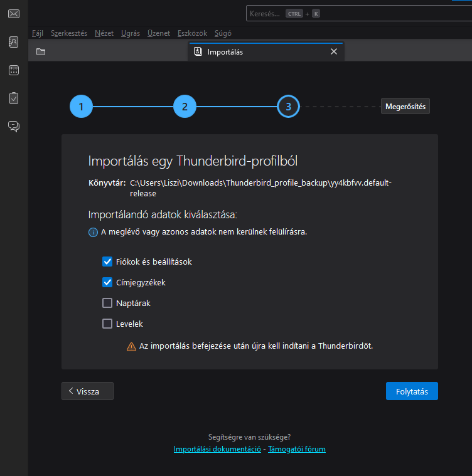Open Importálási dokumentáció link
This screenshot has height=476, width=472.
click(217, 449)
